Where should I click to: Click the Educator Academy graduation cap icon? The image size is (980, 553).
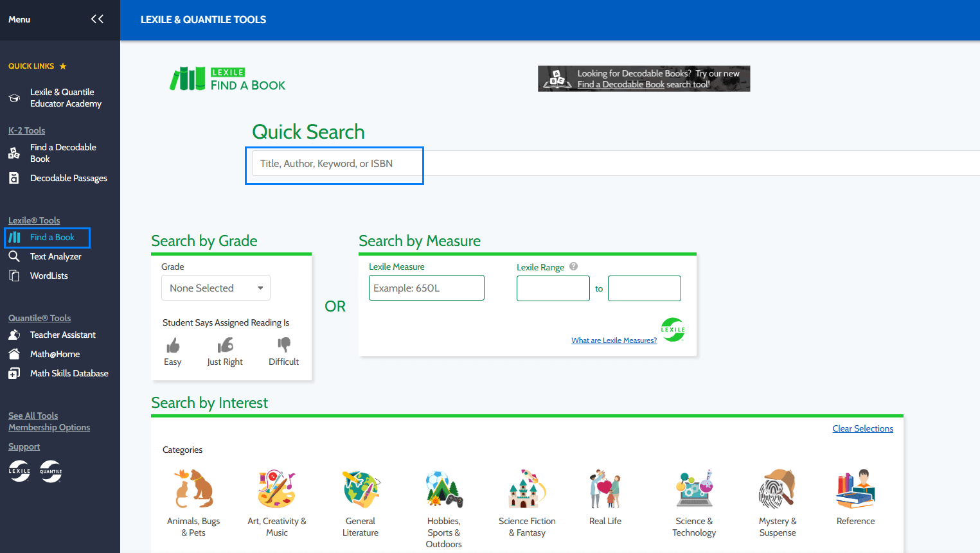[14, 98]
